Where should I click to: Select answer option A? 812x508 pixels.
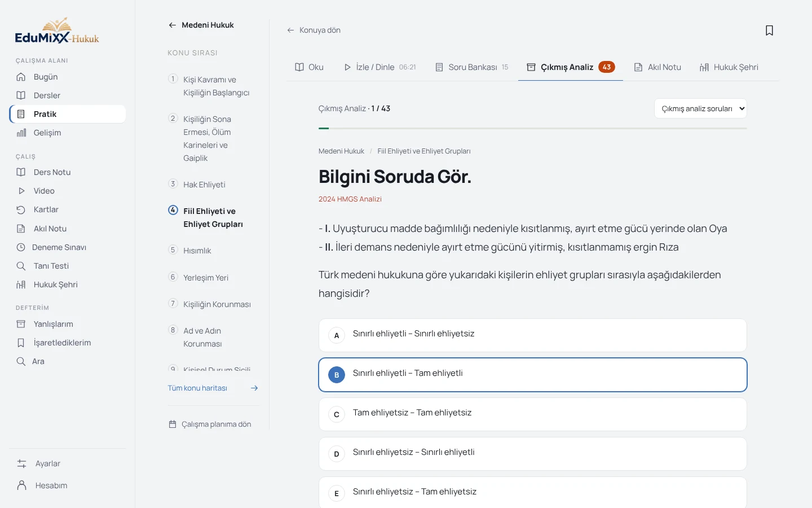point(533,335)
